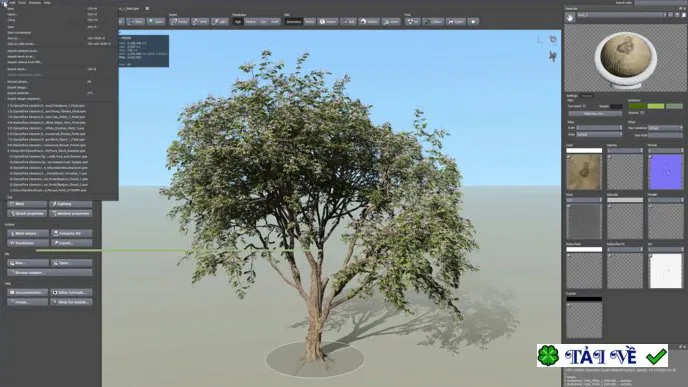
Task: Click the camera icon in the viewport corner
Action: tap(553, 40)
